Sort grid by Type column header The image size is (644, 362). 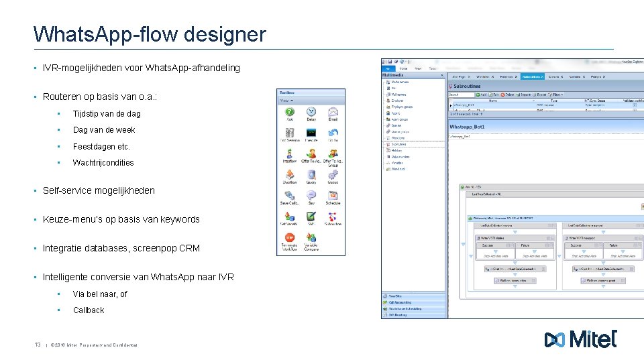point(554,101)
